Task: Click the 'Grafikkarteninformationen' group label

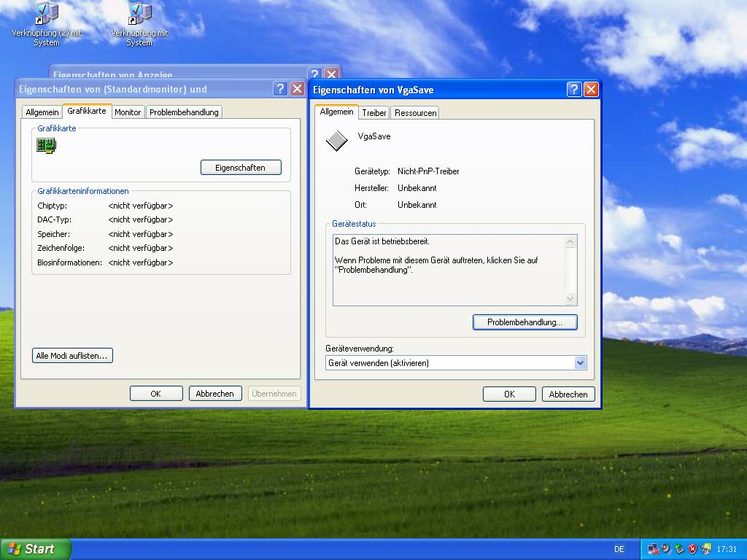Action: click(x=83, y=191)
